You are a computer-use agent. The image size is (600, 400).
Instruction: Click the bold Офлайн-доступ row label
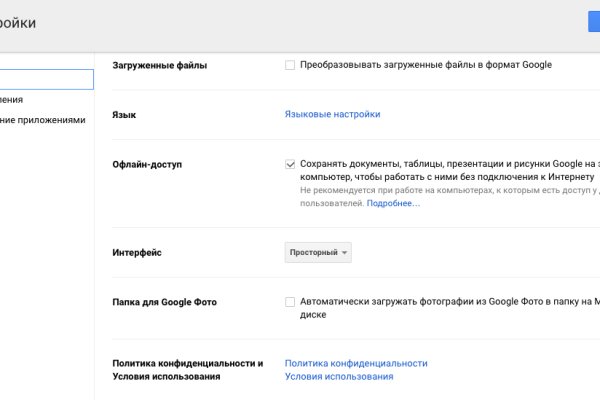(x=149, y=163)
